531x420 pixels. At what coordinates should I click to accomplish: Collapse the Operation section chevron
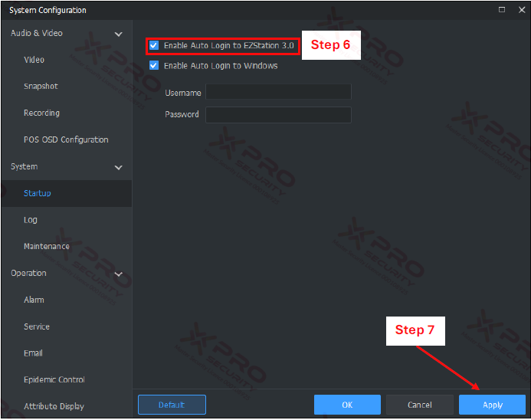[x=119, y=274]
